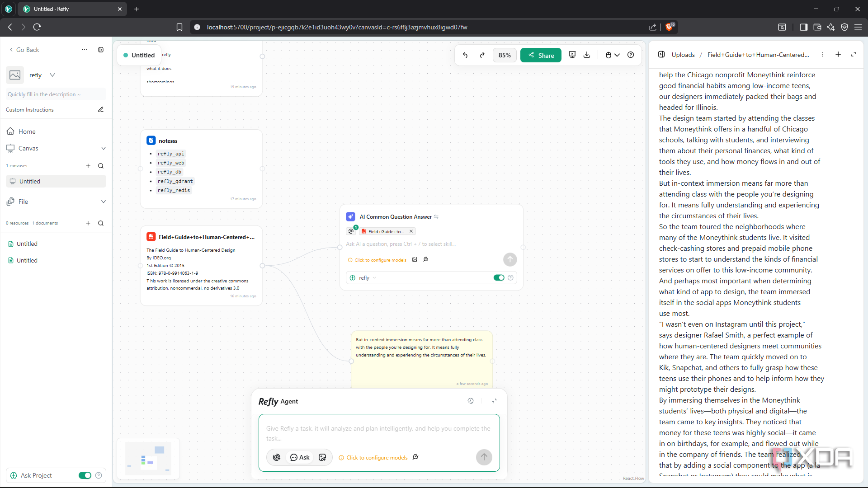Collapse the File section chevron
868x488 pixels.
(104, 202)
